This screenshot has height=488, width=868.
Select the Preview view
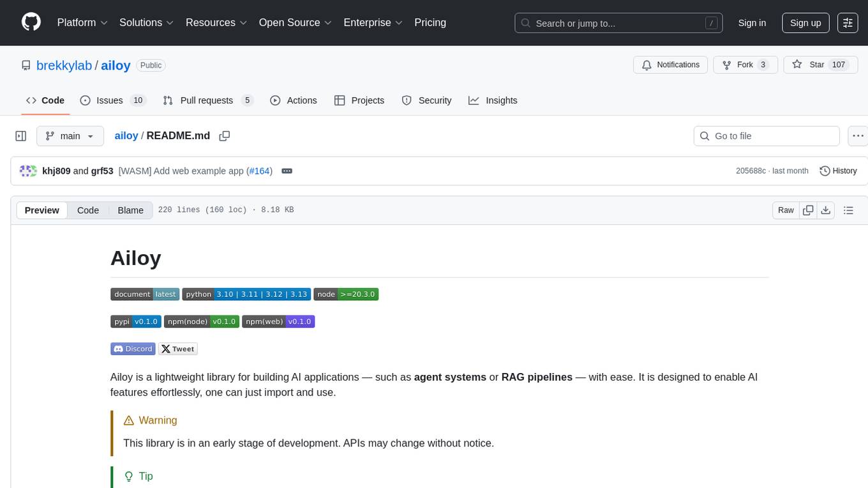point(42,210)
